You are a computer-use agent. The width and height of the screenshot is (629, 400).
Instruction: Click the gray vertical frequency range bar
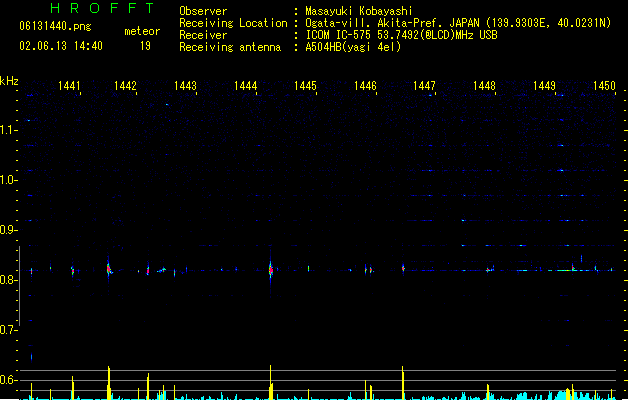pos(19,286)
